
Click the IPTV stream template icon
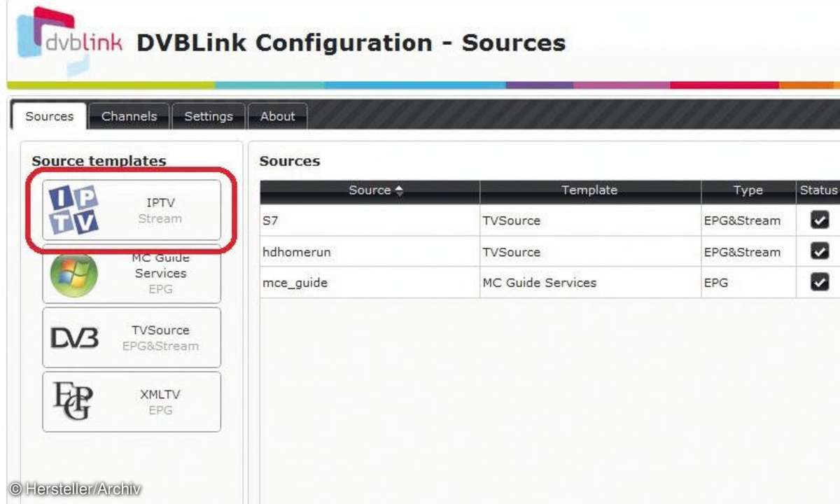tap(73, 211)
